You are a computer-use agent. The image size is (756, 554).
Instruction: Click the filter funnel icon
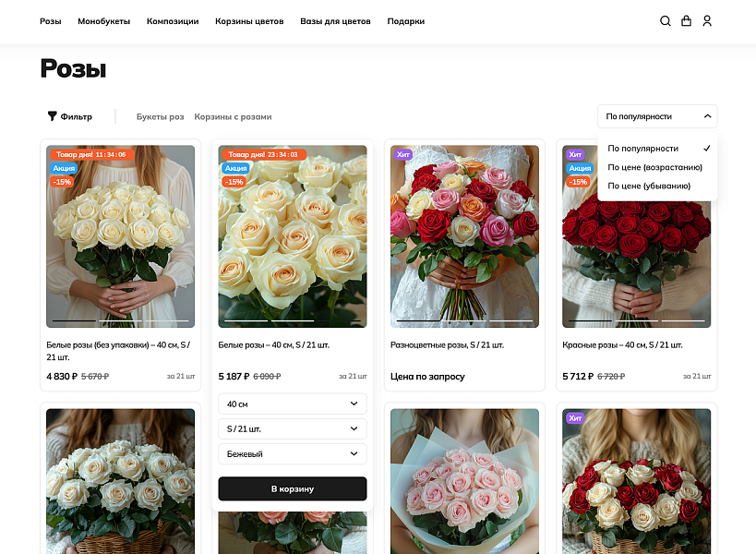click(x=52, y=116)
